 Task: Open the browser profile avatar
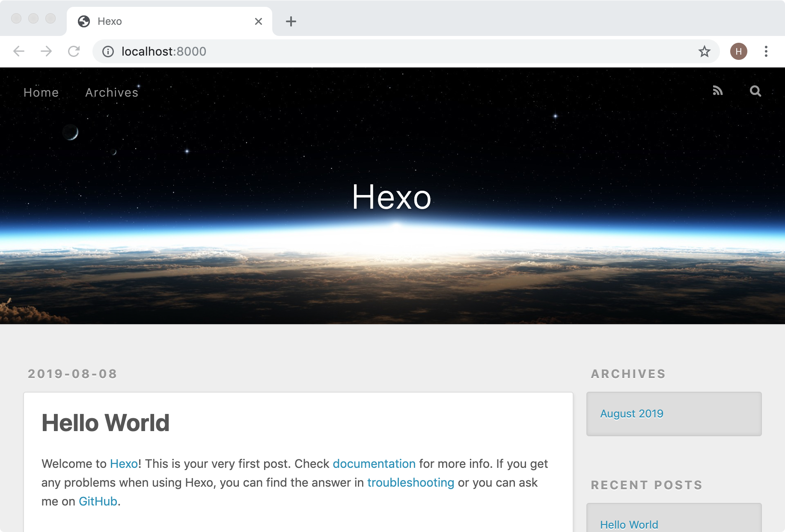click(738, 51)
